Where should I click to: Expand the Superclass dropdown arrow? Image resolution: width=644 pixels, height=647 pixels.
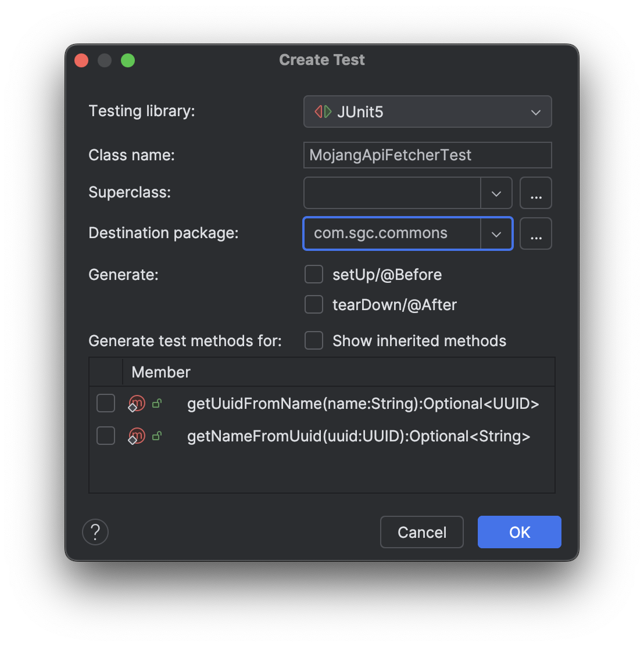tap(496, 193)
